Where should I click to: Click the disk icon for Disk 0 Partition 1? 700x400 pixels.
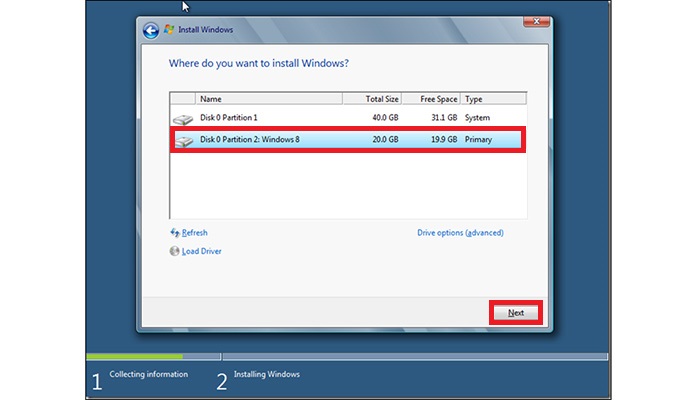[x=182, y=120]
